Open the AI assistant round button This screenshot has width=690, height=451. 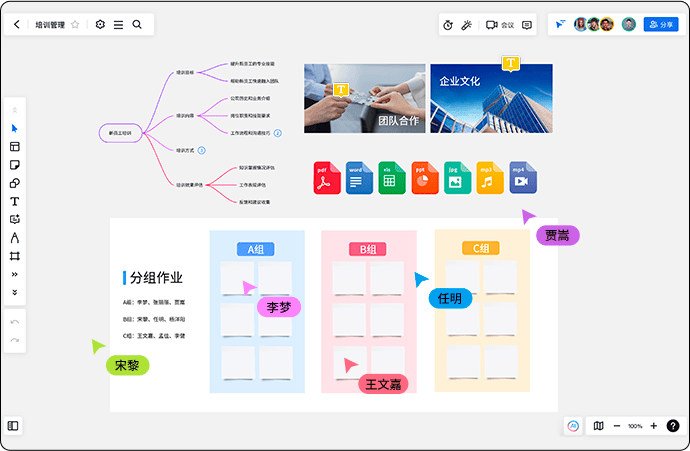[573, 425]
